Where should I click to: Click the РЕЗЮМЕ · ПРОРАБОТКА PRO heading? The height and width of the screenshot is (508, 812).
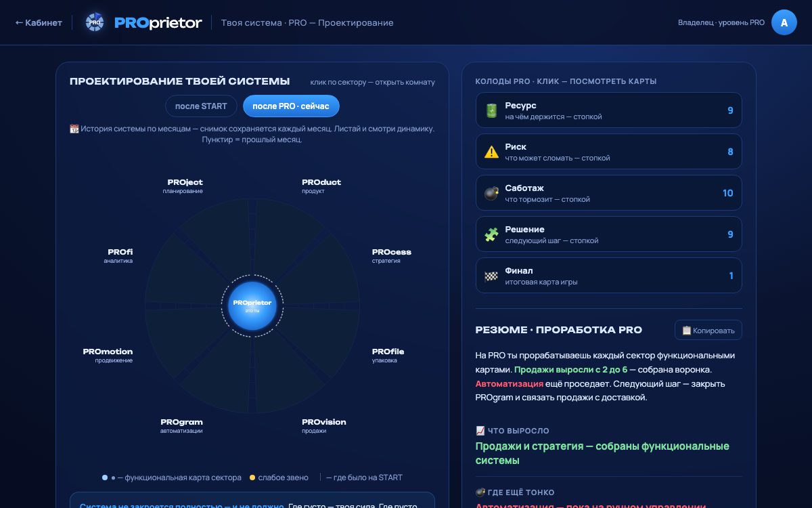pyautogui.click(x=559, y=330)
